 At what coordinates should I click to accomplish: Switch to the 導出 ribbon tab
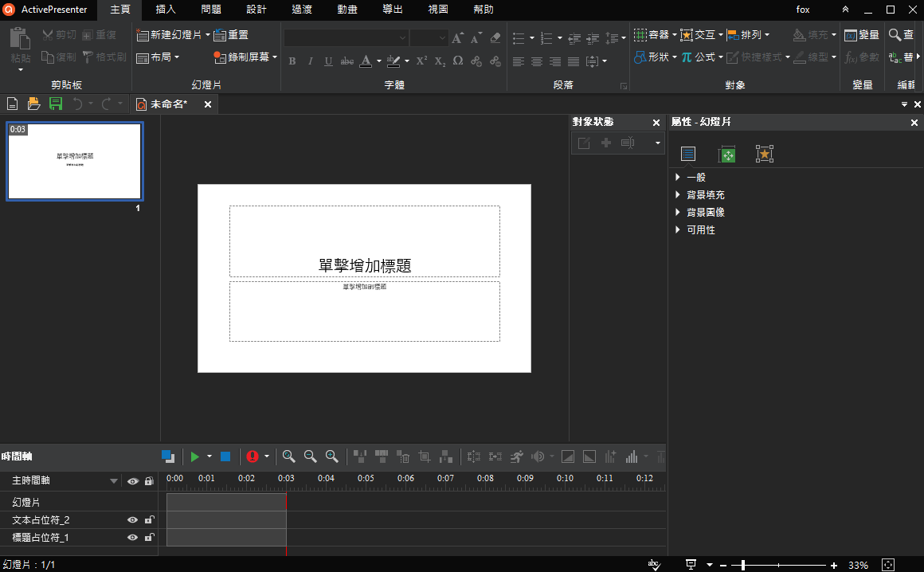coord(393,10)
